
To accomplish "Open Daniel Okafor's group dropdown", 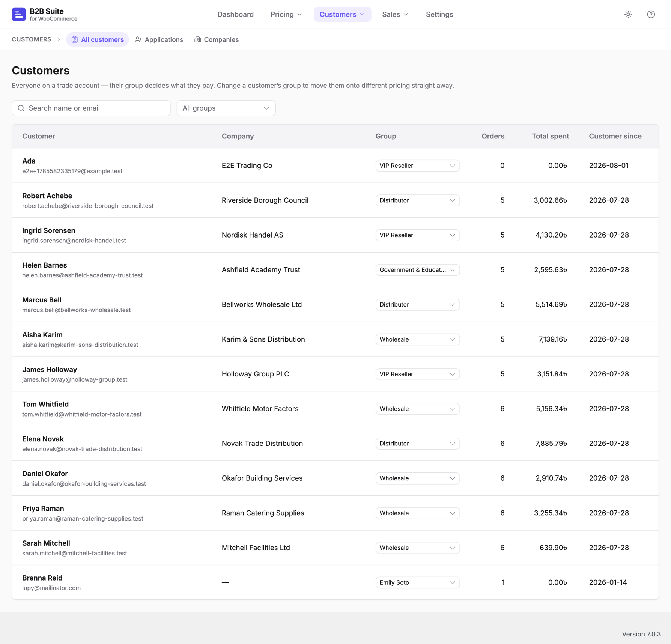I will 417,478.
